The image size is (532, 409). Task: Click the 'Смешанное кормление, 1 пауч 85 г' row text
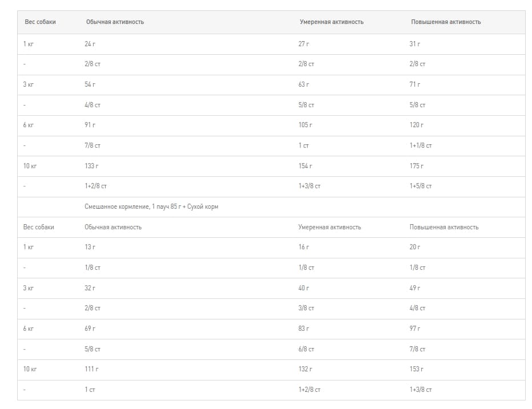(151, 206)
